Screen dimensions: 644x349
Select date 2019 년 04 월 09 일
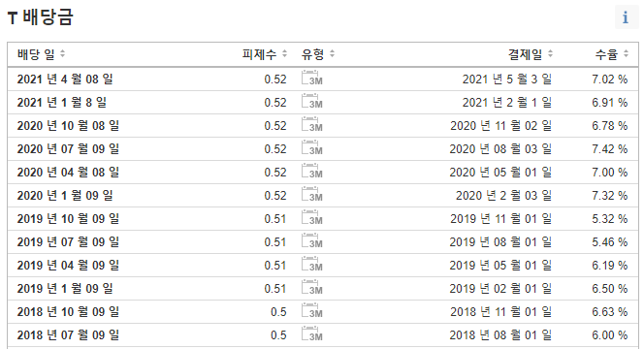(68, 266)
